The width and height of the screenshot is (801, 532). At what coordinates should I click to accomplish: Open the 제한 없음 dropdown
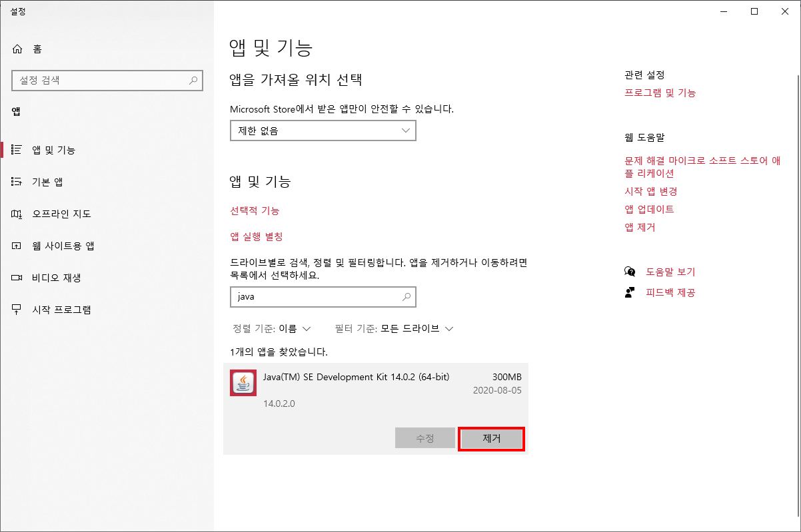[x=323, y=131]
